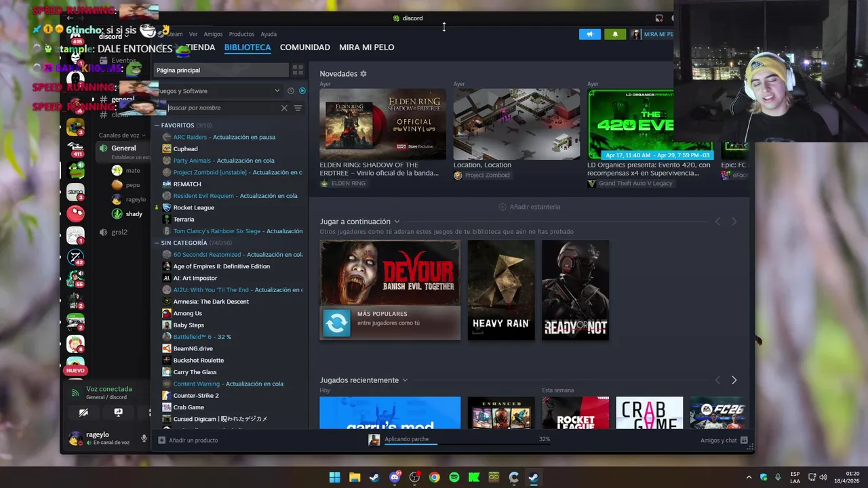The width and height of the screenshot is (868, 488).
Task: Open the Devour game thumbnail
Action: point(390,290)
